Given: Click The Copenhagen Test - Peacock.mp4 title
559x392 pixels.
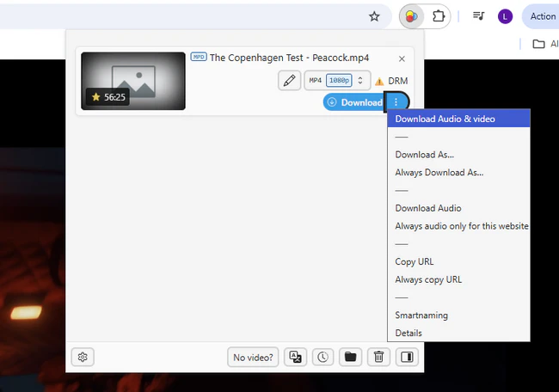Looking at the screenshot, I should click(x=289, y=58).
